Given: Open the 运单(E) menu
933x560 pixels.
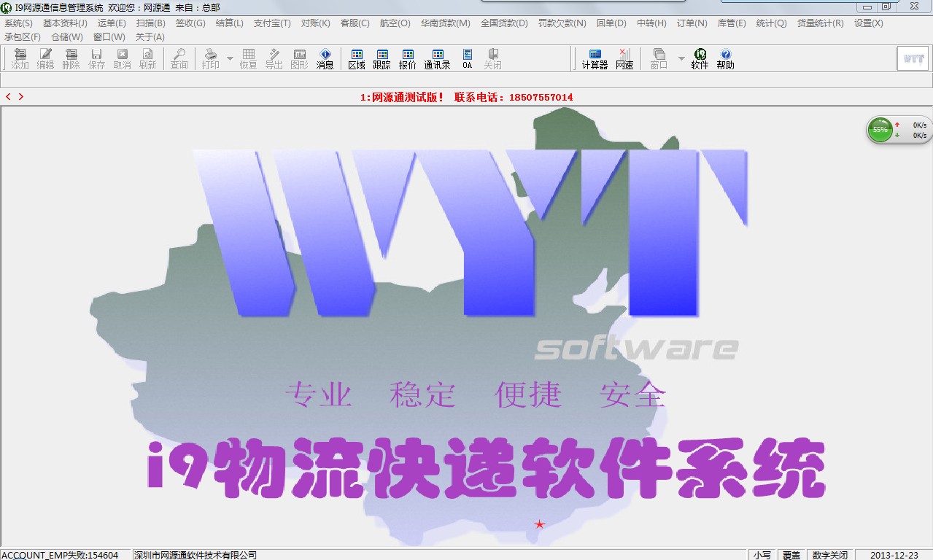Looking at the screenshot, I should click(x=112, y=23).
